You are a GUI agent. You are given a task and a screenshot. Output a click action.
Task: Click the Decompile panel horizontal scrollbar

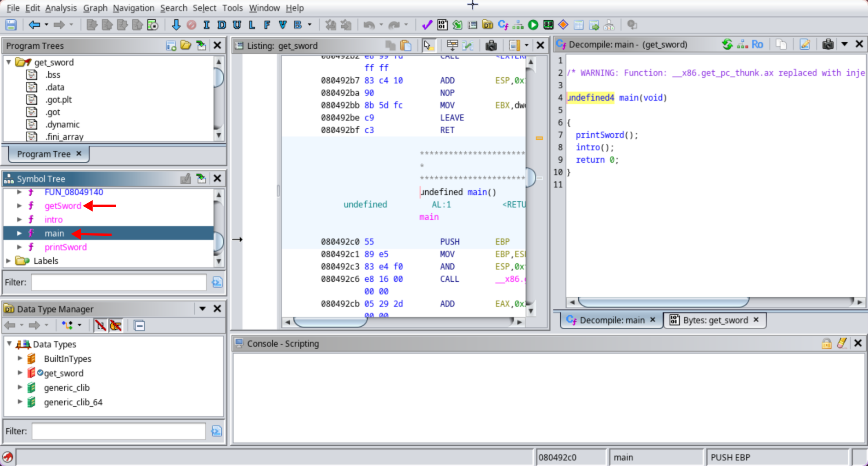(663, 302)
